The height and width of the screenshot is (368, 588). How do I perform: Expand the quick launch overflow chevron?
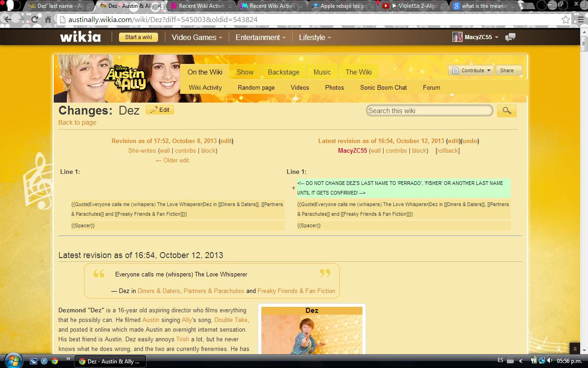tap(68, 359)
